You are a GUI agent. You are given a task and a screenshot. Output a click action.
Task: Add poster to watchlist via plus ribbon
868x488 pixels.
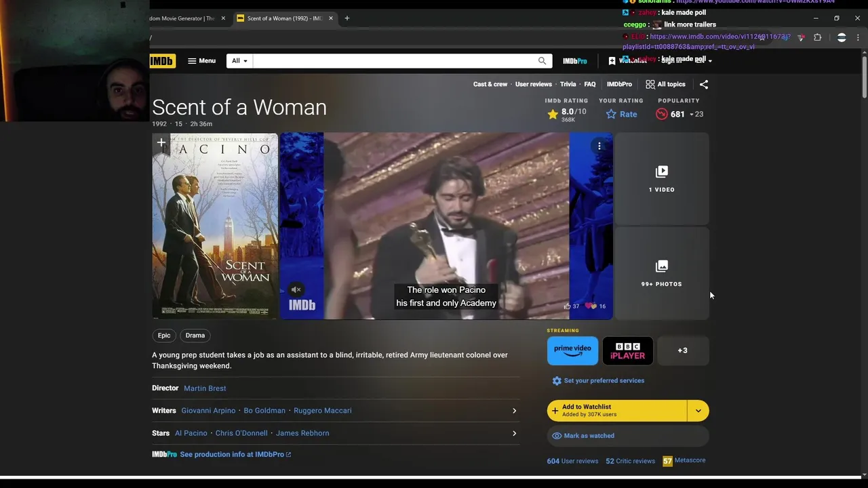(161, 143)
